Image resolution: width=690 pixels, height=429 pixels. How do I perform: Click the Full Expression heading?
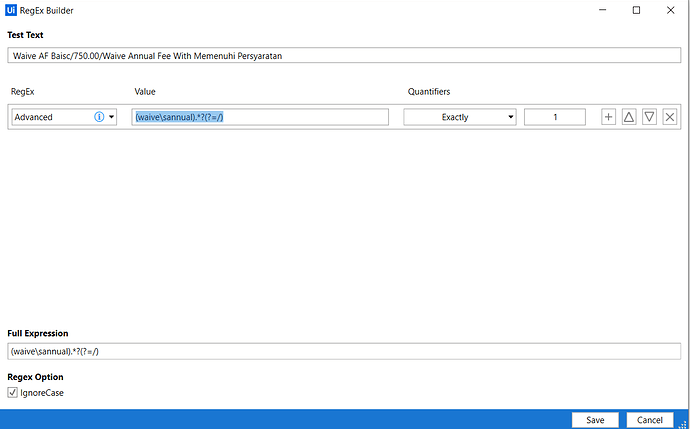point(38,334)
